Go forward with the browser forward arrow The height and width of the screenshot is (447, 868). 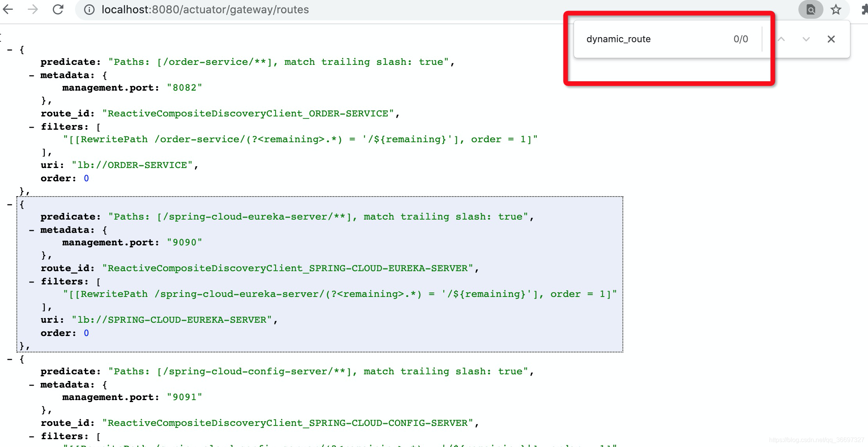33,9
